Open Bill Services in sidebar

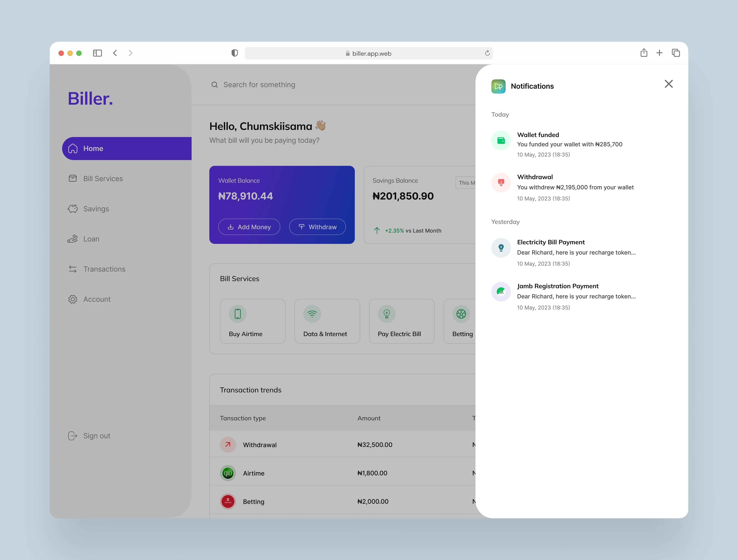[103, 179]
